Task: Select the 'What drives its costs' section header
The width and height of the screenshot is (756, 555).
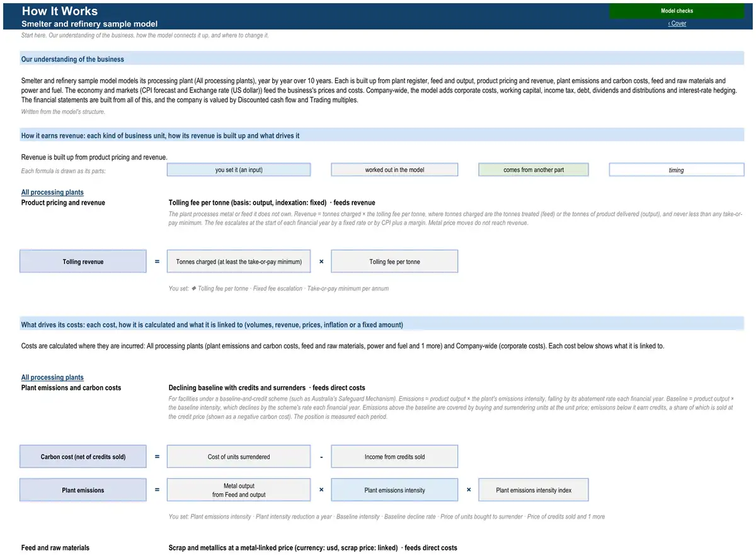Action: click(382, 325)
